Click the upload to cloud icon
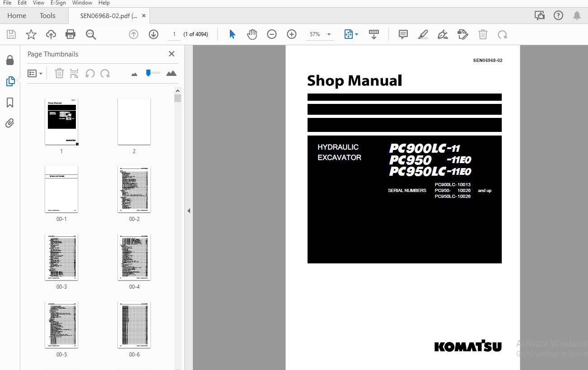Image resolution: width=588 pixels, height=370 pixels. (x=51, y=34)
